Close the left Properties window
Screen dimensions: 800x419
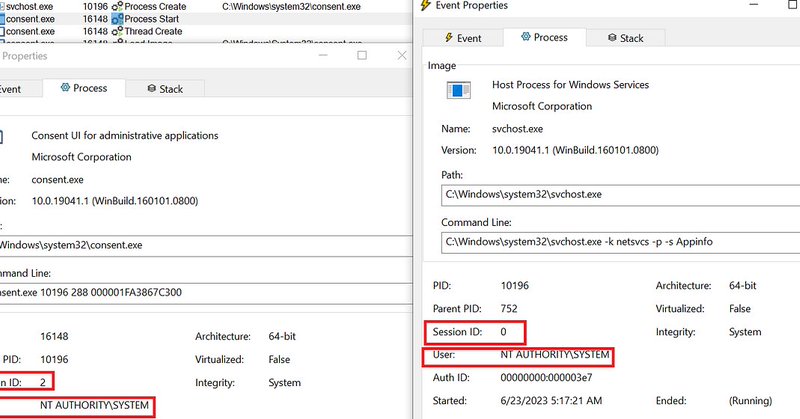pyautogui.click(x=402, y=55)
